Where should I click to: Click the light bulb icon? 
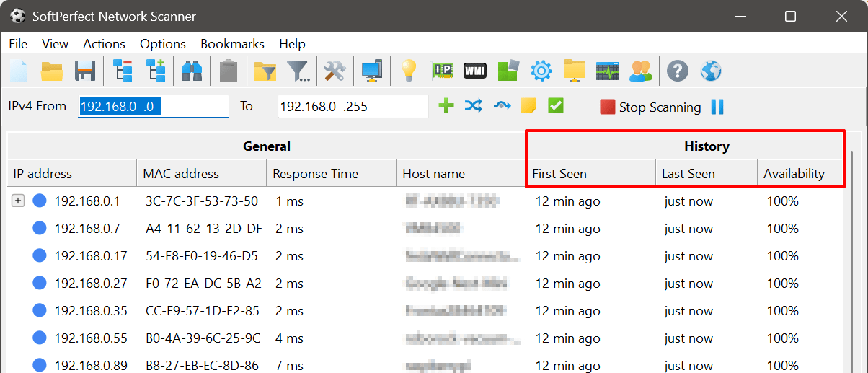click(x=409, y=71)
